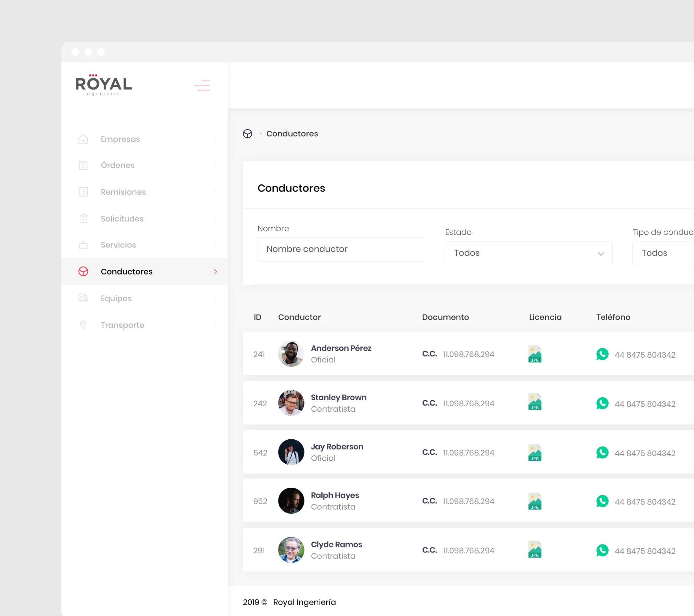The width and height of the screenshot is (694, 616).
Task: Open Clyde Ramos driver name
Action: [x=337, y=545]
